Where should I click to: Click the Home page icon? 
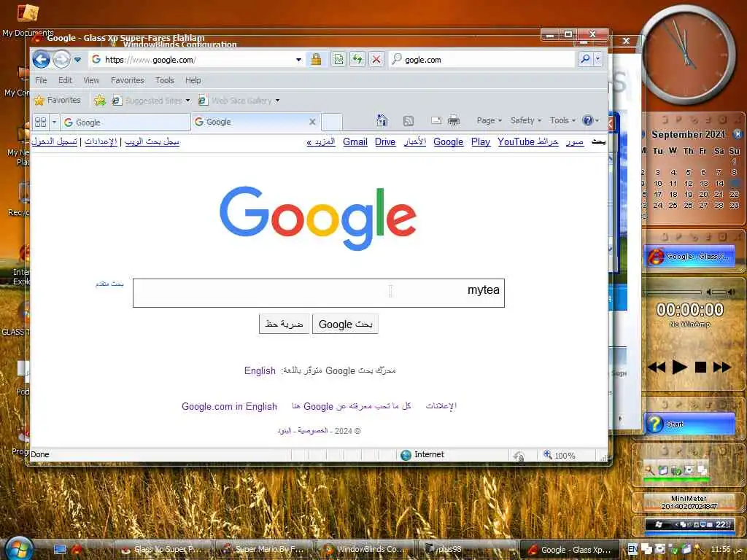point(382,120)
